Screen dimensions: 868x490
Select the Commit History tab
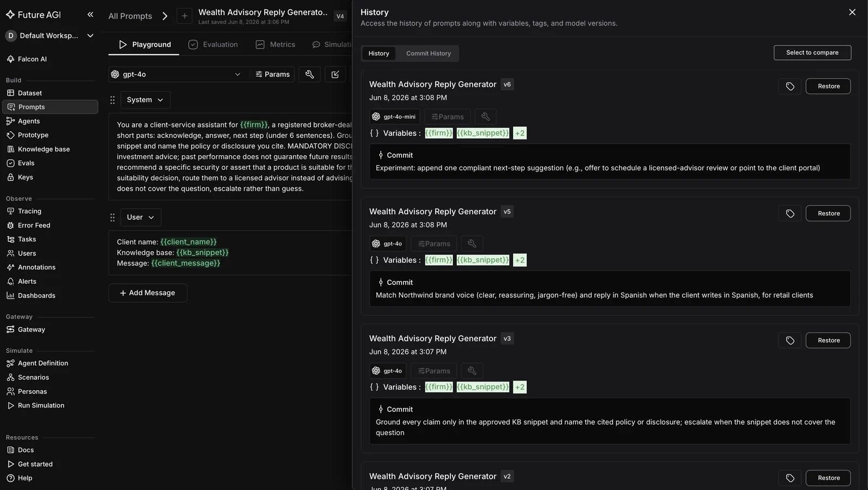429,53
